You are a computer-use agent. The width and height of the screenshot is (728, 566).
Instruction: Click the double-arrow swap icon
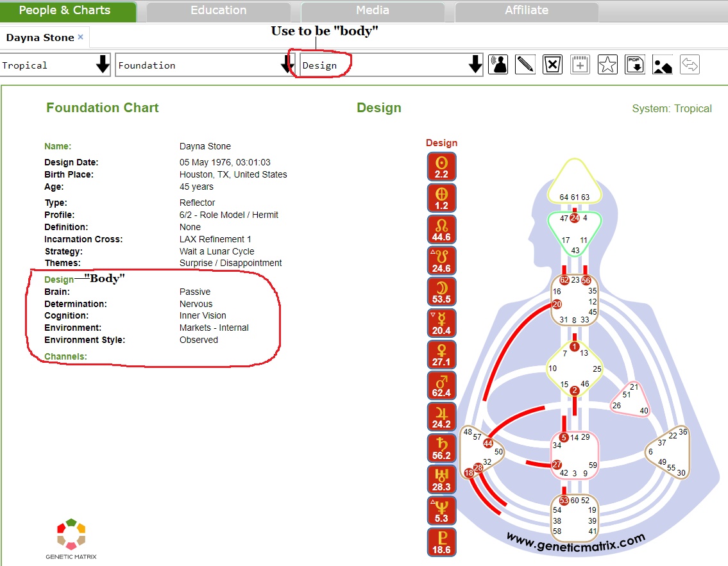pyautogui.click(x=690, y=65)
